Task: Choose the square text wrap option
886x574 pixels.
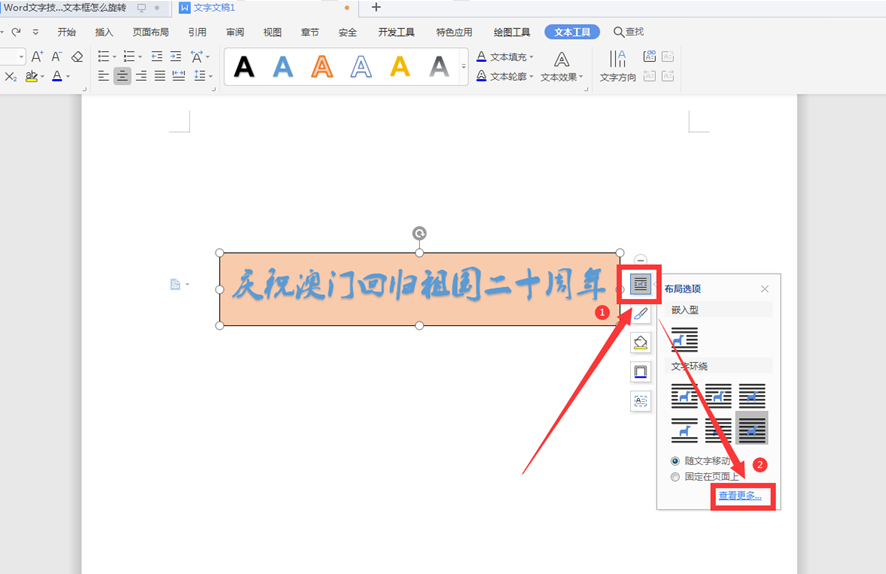Action: pos(684,395)
